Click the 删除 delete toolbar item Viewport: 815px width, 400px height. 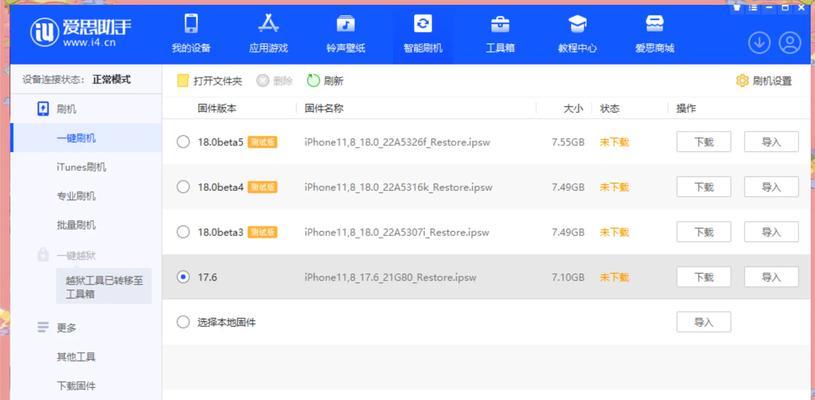pyautogui.click(x=275, y=81)
